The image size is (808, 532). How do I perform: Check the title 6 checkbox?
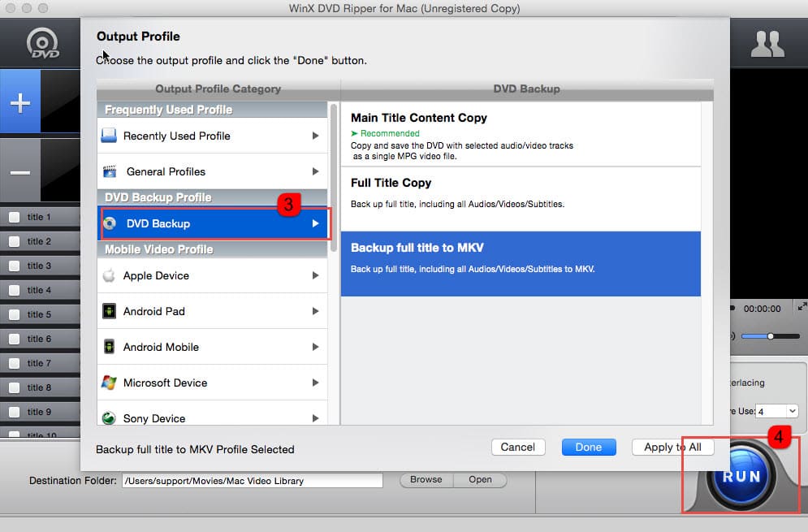coord(15,339)
